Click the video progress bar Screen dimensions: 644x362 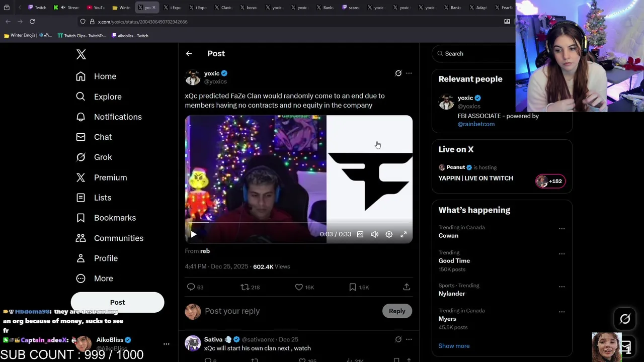299,222
